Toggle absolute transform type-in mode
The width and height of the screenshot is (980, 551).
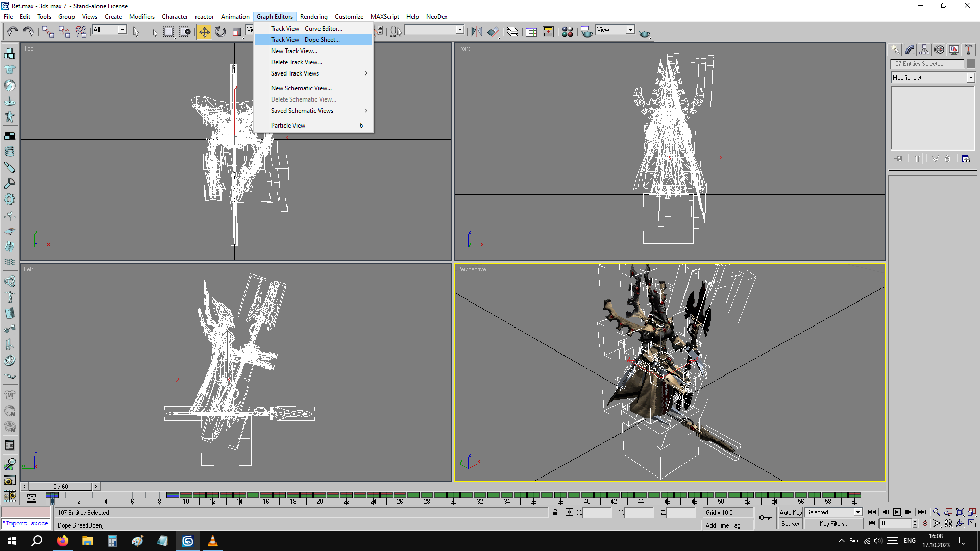pyautogui.click(x=569, y=512)
